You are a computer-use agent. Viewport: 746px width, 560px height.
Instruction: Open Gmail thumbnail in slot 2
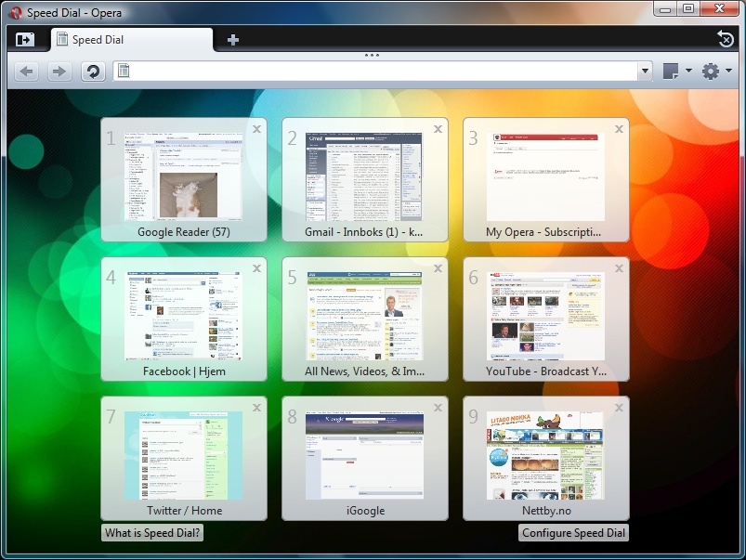click(x=364, y=176)
